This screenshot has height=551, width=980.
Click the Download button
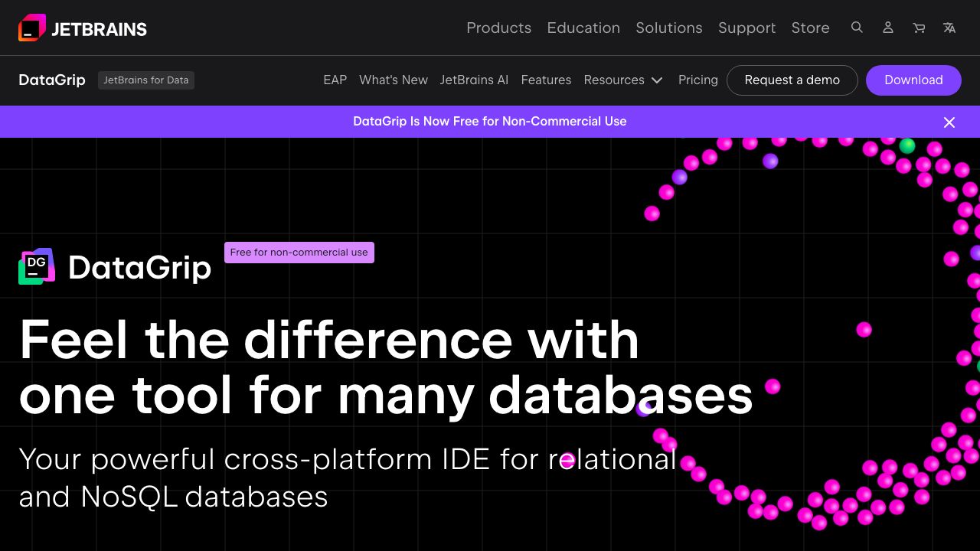click(x=913, y=80)
